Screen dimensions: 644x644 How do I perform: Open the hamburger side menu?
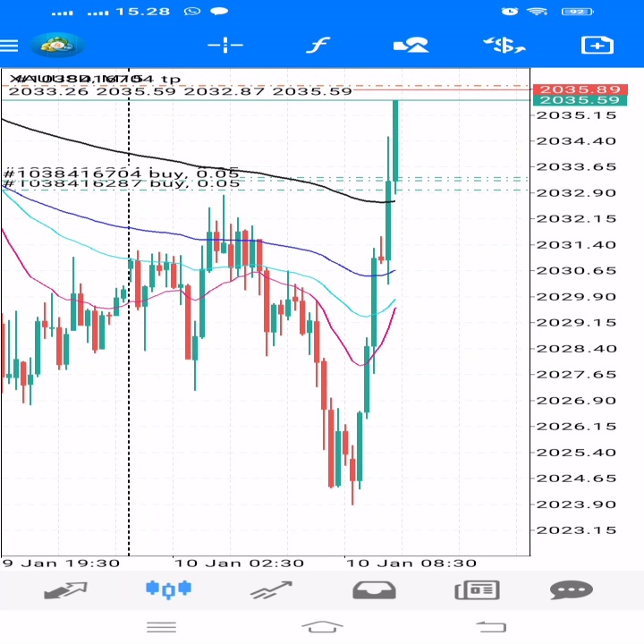(x=9, y=46)
